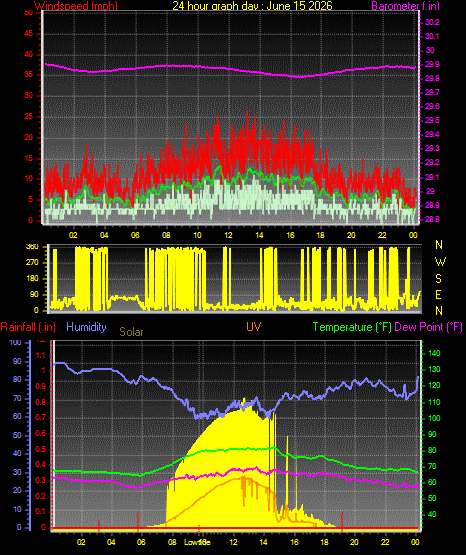
Task: Click the green "100" temperature axis value
Action: tap(434, 418)
